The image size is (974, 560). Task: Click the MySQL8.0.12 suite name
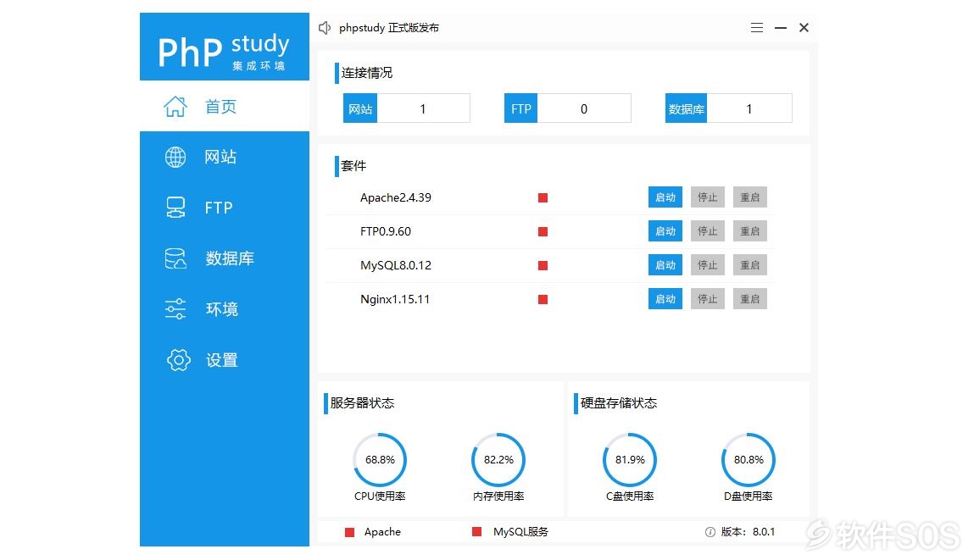(x=396, y=265)
